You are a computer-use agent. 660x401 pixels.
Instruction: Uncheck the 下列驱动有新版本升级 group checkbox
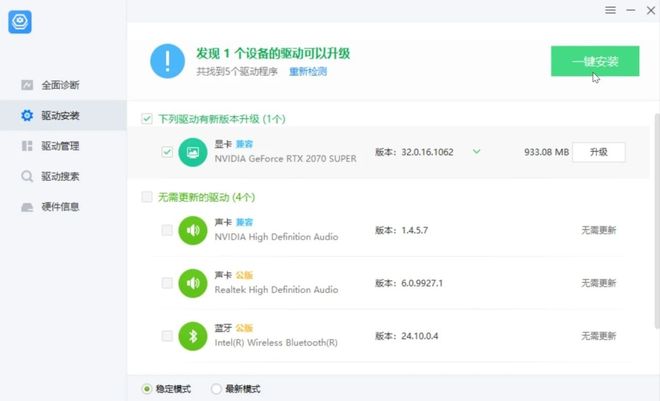[x=146, y=119]
